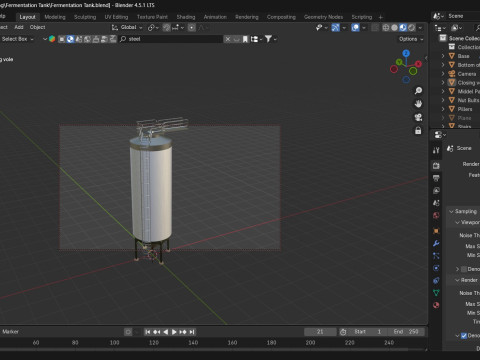Open World properties tab
Screen dimensions: 480x360
[436, 215]
